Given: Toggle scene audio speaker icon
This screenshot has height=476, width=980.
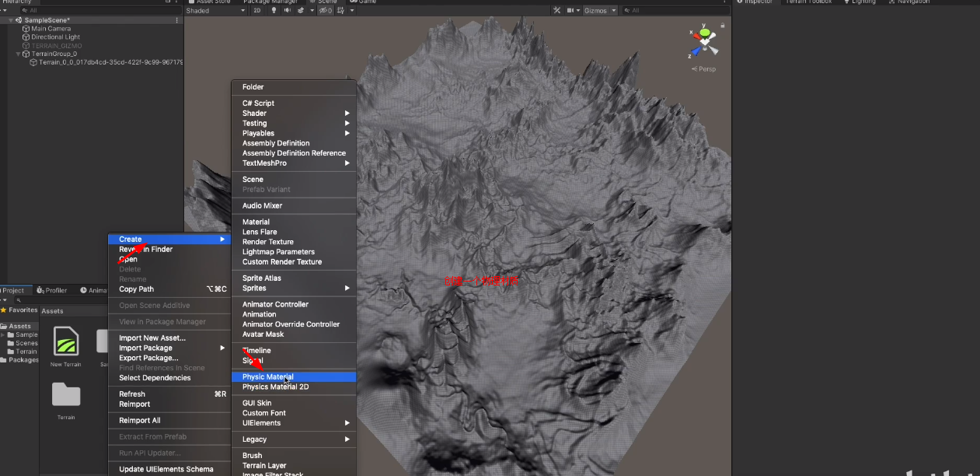Looking at the screenshot, I should click(288, 11).
